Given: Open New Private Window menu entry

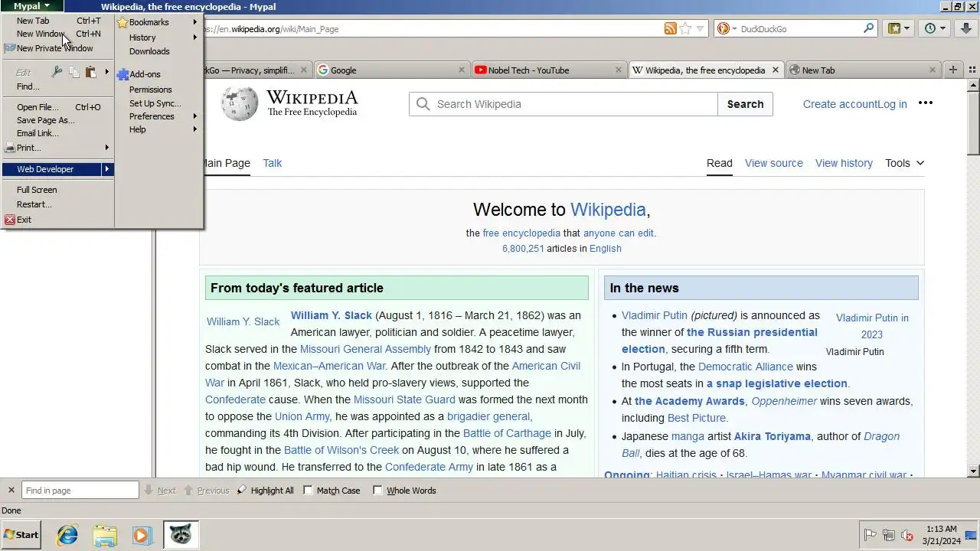Looking at the screenshot, I should (57, 48).
